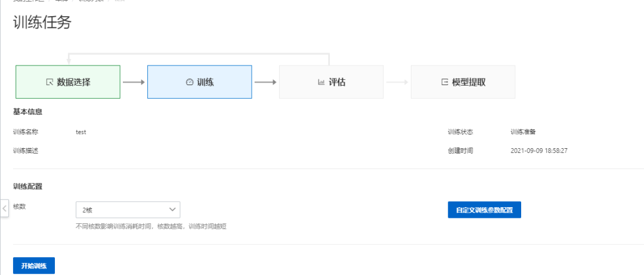Expand the collapsed left sidebar arrow
The height and width of the screenshot is (275, 644).
click(x=5, y=208)
